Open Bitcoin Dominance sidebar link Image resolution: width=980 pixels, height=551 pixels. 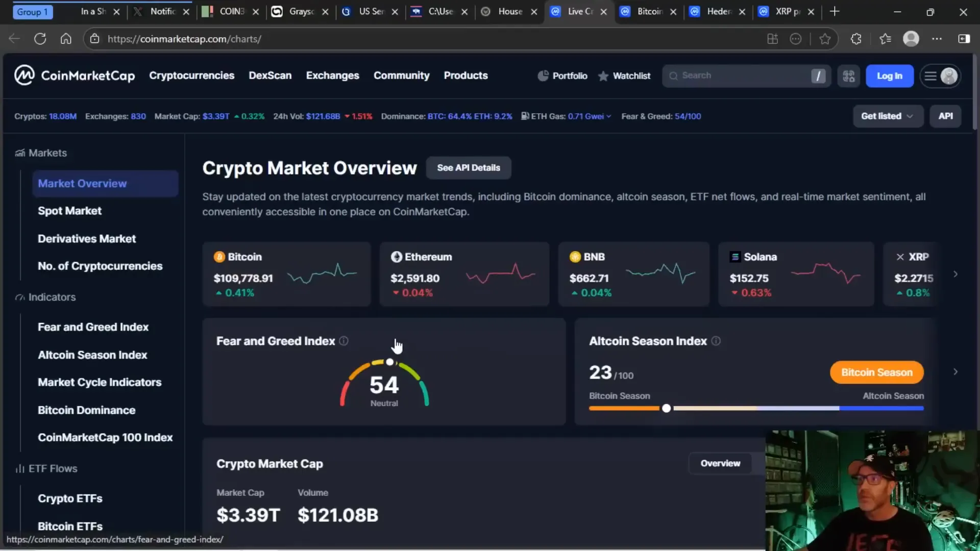(x=86, y=410)
